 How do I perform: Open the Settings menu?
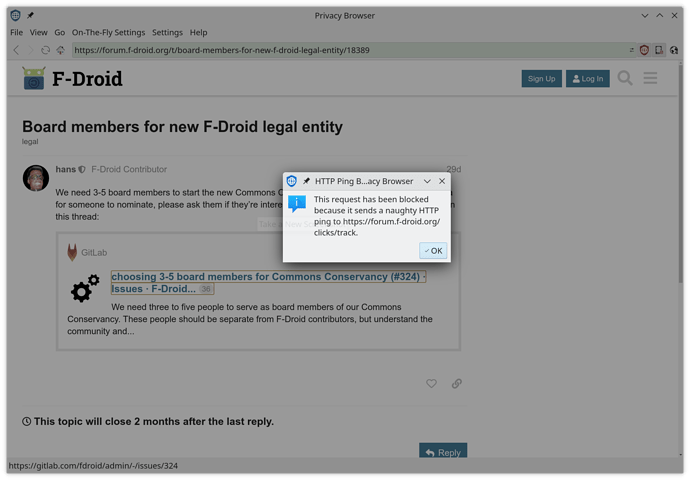point(167,33)
